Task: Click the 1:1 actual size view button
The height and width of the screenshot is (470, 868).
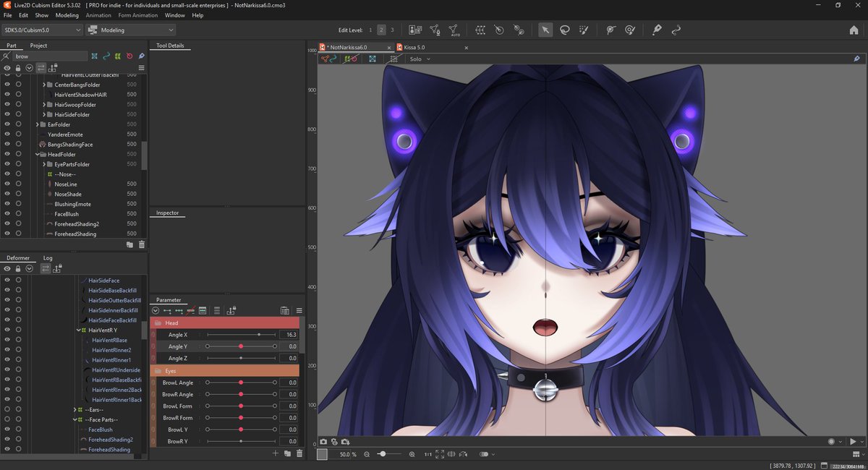Action: 427,454
